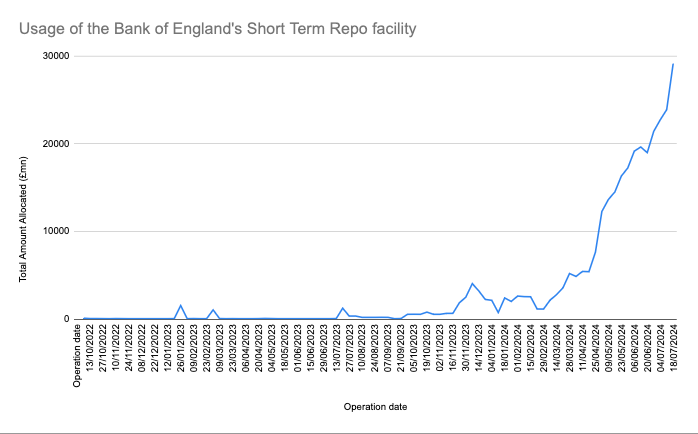Click the 20/06/2024 dip on the line
The image size is (698, 434).
click(647, 153)
